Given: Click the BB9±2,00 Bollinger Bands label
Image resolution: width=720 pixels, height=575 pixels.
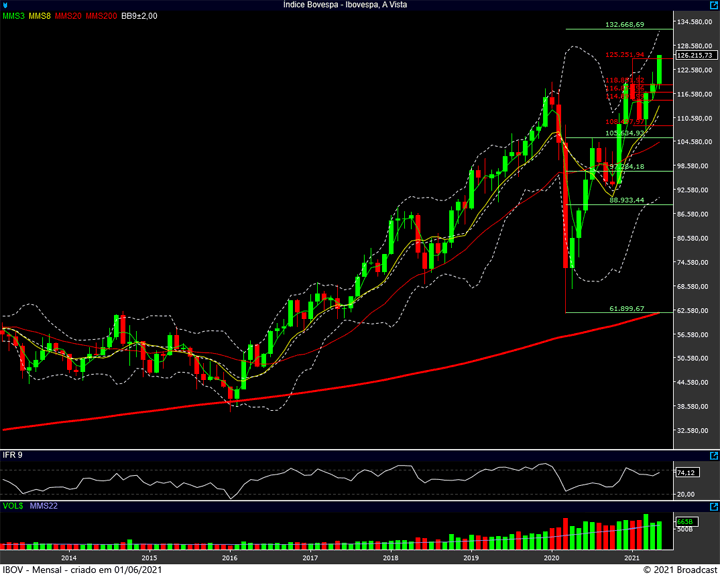Looking at the screenshot, I should tap(140, 16).
